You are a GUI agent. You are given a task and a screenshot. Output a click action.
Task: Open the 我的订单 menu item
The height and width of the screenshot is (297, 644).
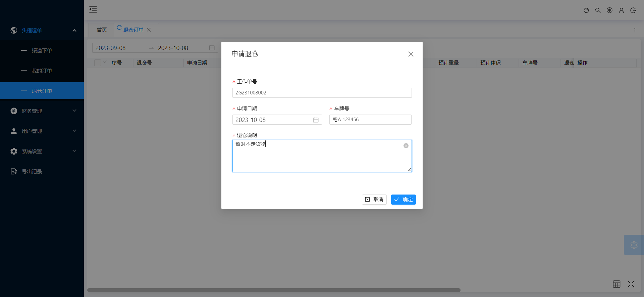tap(42, 71)
